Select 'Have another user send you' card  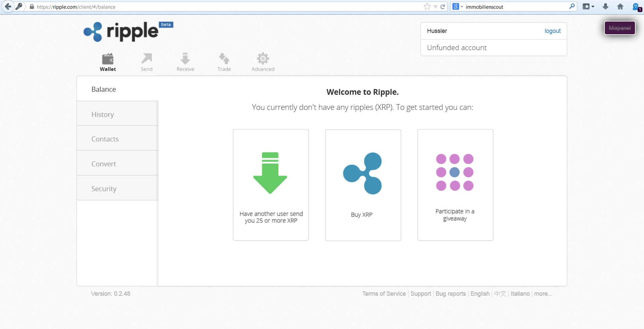click(271, 185)
